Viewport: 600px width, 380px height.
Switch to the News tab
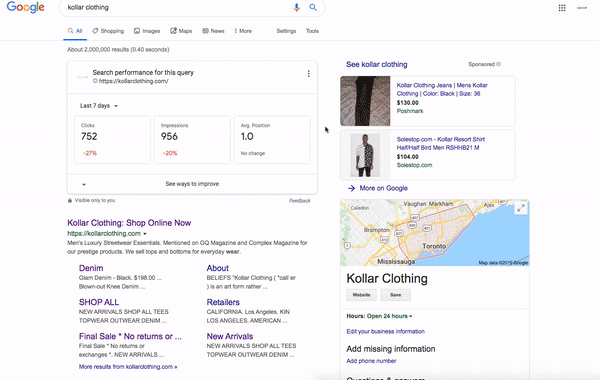213,31
